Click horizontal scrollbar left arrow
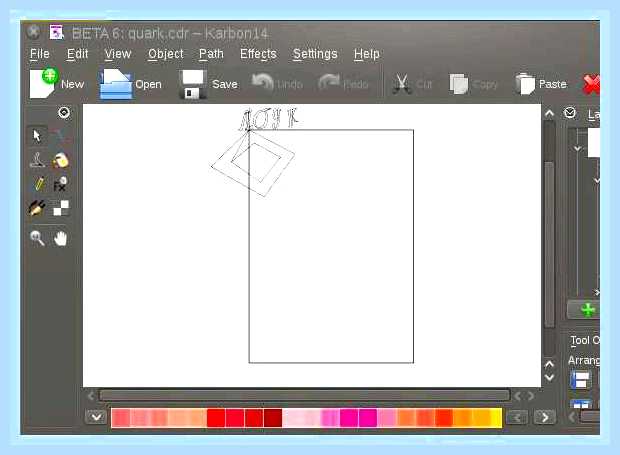Viewport: 620px width, 455px height. 91,395
